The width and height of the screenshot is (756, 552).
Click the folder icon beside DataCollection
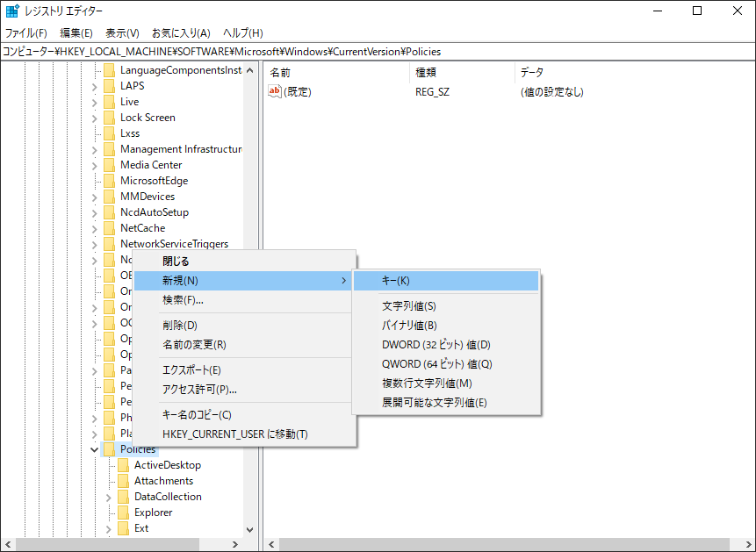click(122, 496)
